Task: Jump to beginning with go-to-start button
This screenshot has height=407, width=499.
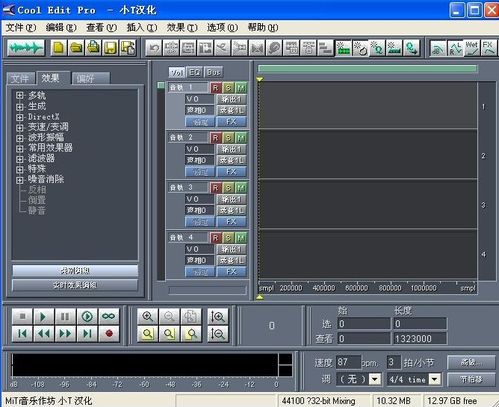Action: tap(22, 334)
